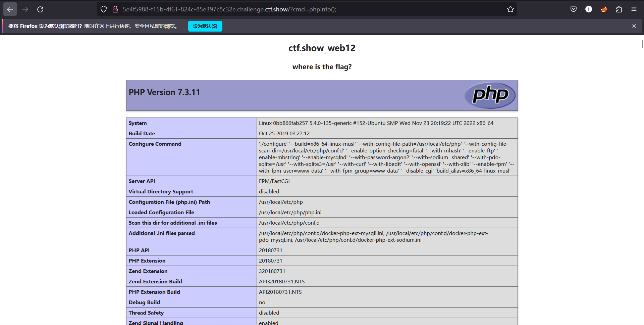Screen dimensions: 644x325
Task: Open the toolbar icon showing number 1
Action: (x=589, y=9)
